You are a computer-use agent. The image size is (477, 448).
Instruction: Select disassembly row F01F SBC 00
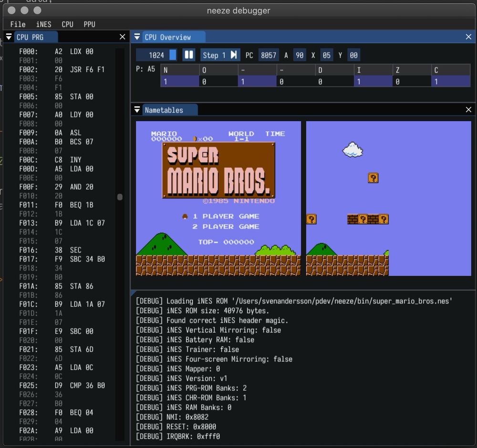(x=56, y=331)
